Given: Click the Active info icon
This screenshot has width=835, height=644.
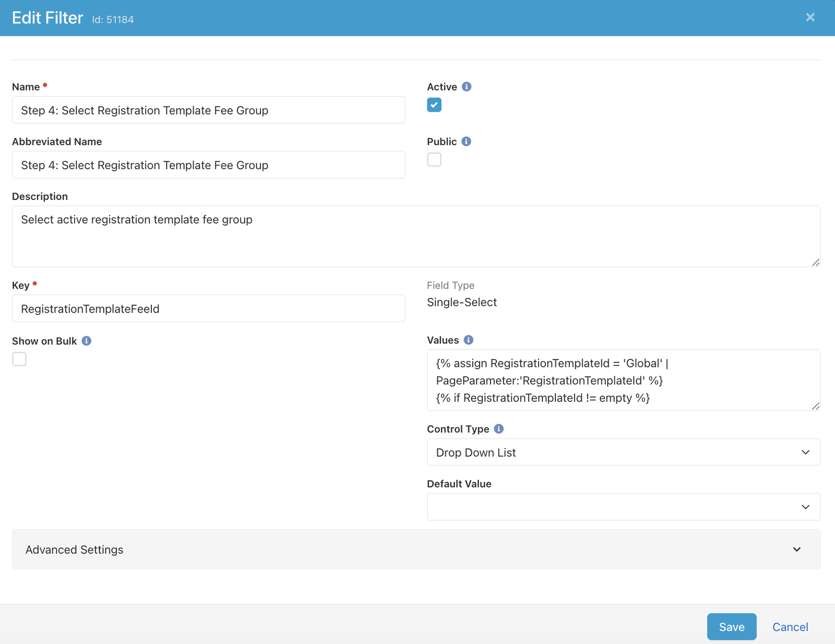Looking at the screenshot, I should 467,87.
